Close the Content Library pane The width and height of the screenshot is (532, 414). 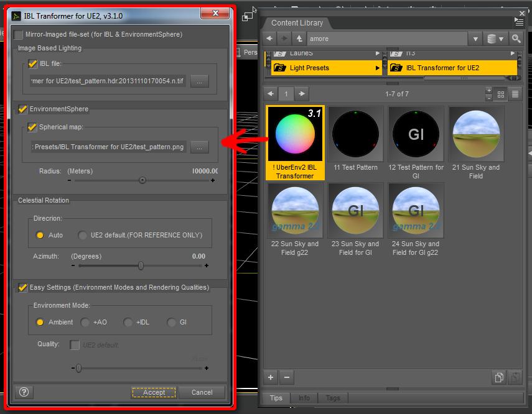[x=522, y=13]
